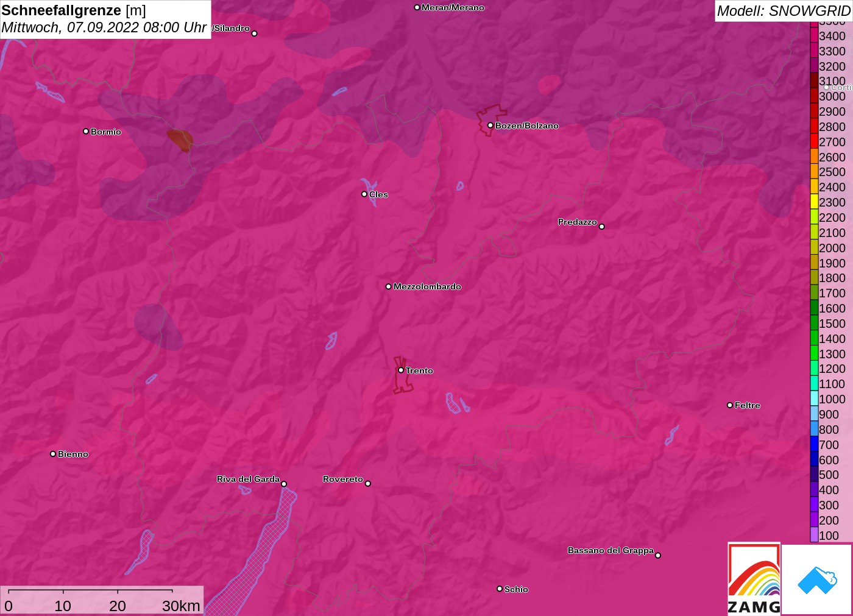Click the 10 mark on scale bar
Image resolution: width=853 pixels, height=616 pixels.
(63, 606)
